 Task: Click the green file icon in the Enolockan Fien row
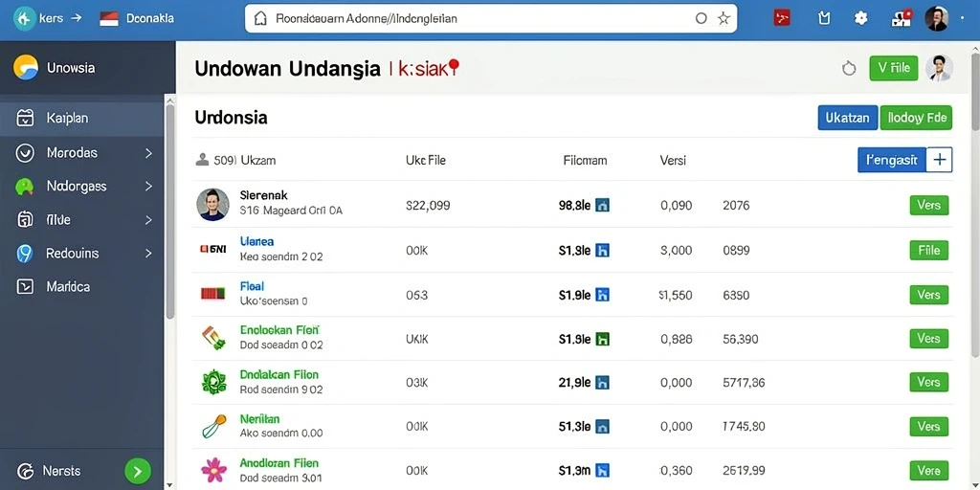tap(603, 340)
